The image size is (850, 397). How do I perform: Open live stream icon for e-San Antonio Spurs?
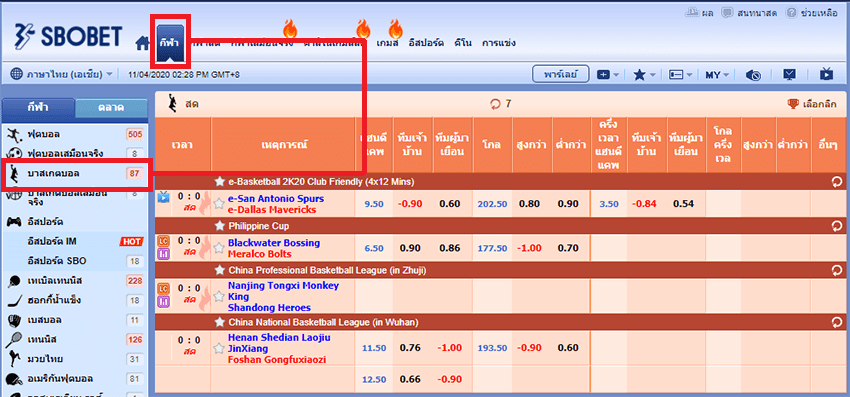click(x=163, y=197)
